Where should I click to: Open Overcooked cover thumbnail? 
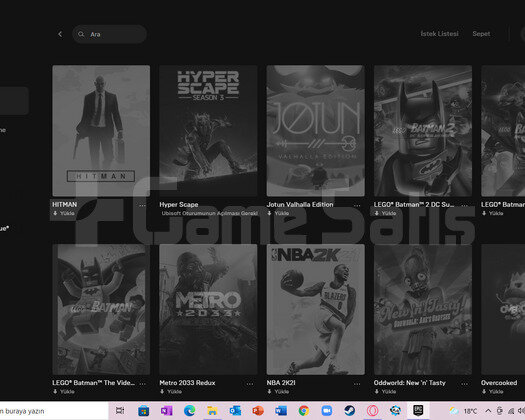coord(503,309)
